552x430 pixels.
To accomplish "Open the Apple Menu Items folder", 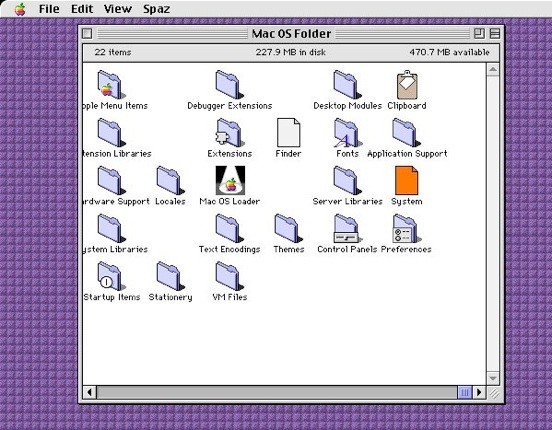I will (x=111, y=85).
